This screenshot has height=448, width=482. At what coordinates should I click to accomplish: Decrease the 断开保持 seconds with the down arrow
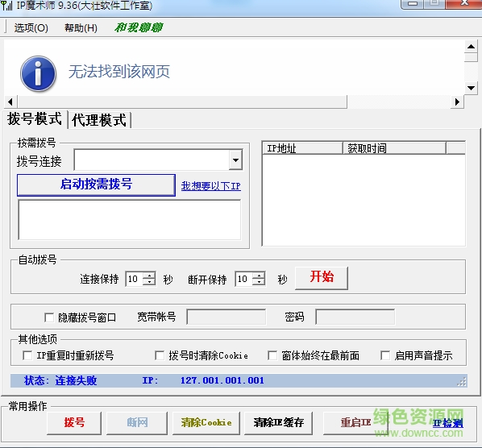[259, 282]
